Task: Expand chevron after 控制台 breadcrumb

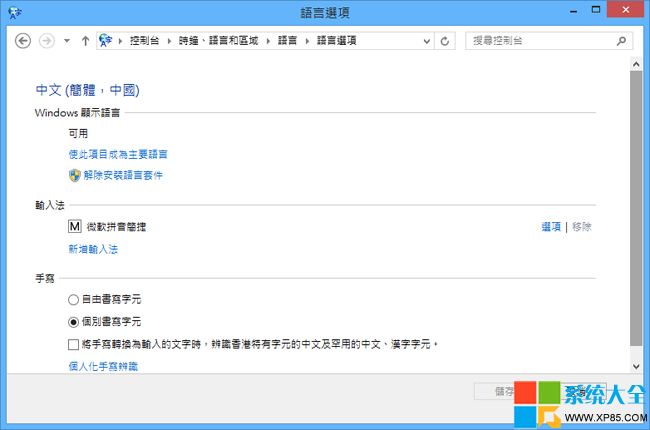Action: pos(169,41)
